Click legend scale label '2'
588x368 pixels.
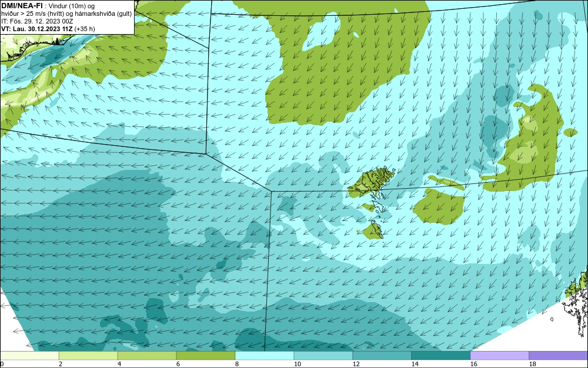pyautogui.click(x=61, y=364)
